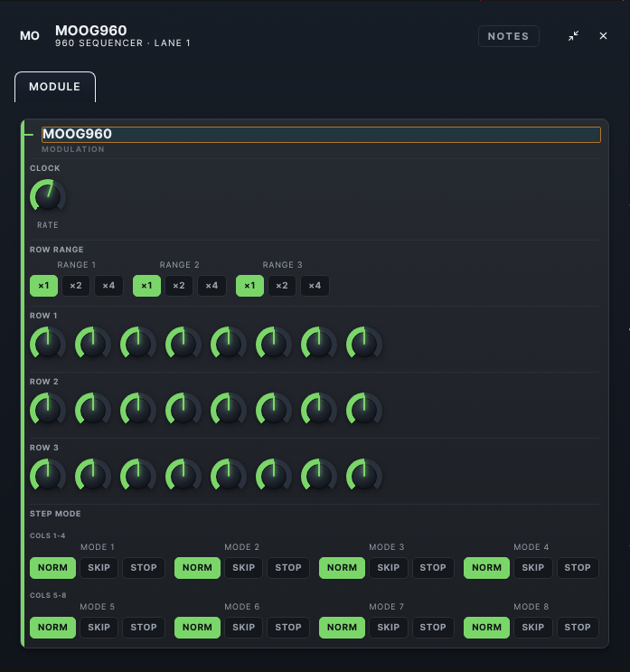Click the seventh knob in Row 2
This screenshot has width=630, height=672.
coord(319,409)
